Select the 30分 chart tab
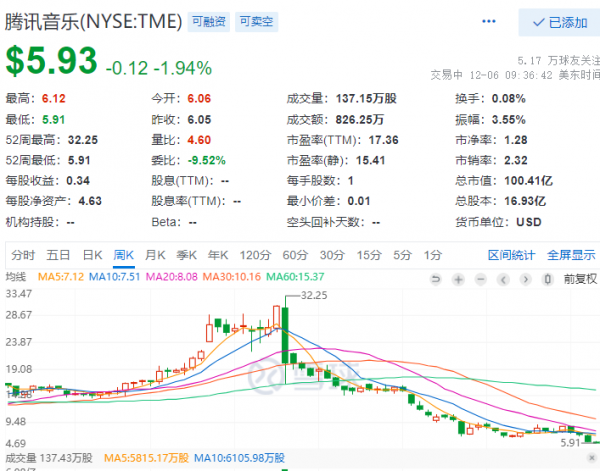 click(x=333, y=255)
